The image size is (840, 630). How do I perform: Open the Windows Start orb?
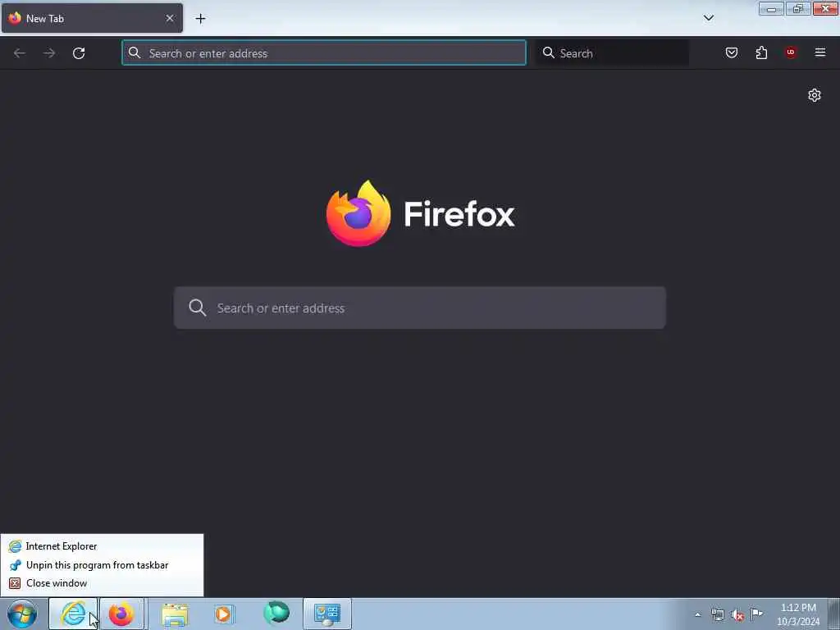pos(22,614)
